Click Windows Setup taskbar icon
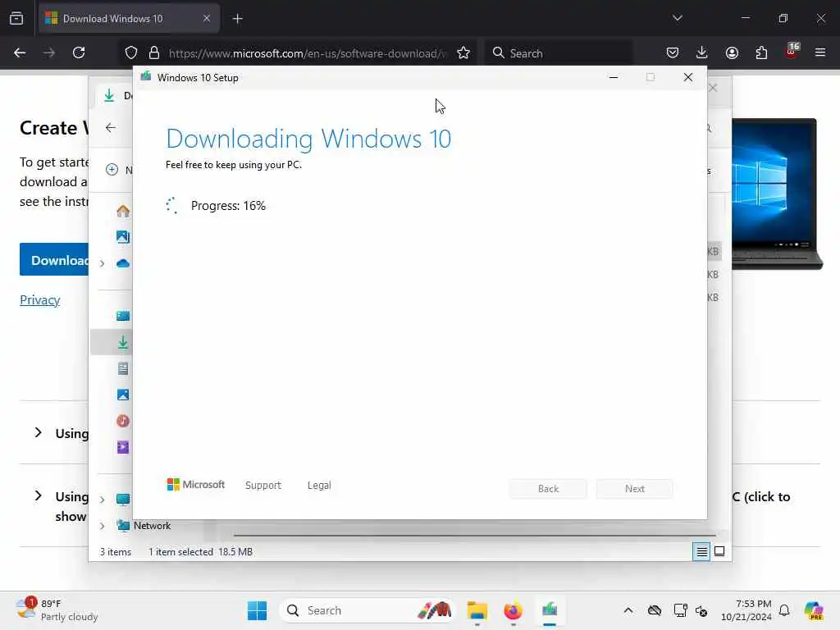This screenshot has width=840, height=630. pos(549,610)
